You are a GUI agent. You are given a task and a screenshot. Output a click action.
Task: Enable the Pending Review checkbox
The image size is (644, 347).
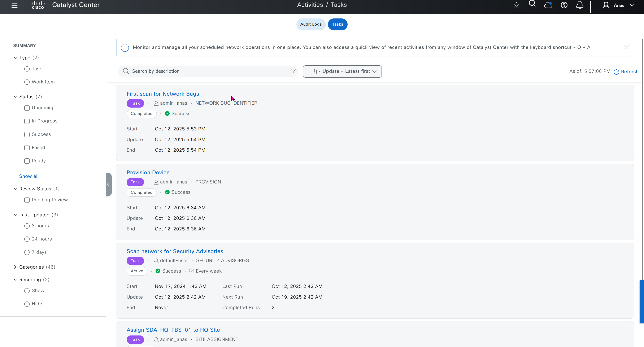click(x=27, y=200)
